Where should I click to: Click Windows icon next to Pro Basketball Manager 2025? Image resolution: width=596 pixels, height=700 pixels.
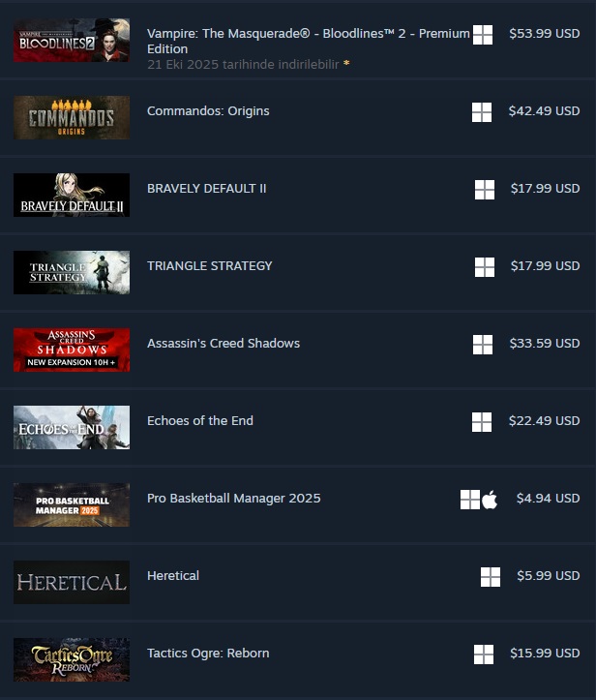pyautogui.click(x=470, y=500)
